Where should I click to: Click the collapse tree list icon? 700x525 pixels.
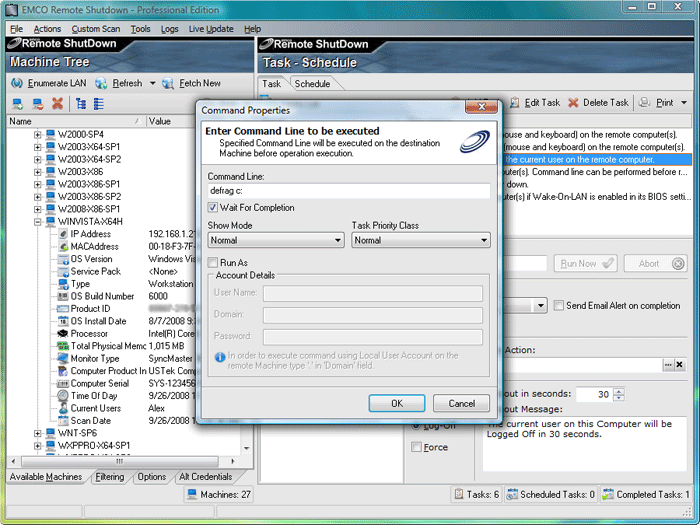(99, 104)
